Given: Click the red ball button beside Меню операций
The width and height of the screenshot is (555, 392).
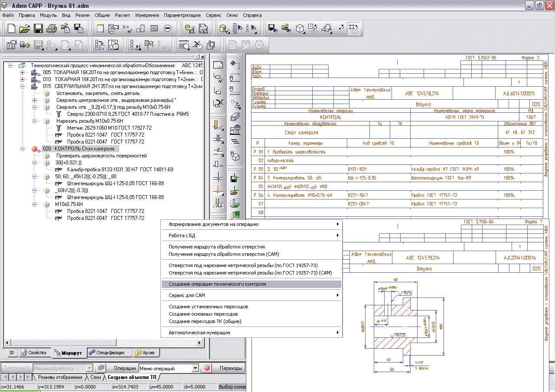Looking at the screenshot, I should pos(207,368).
